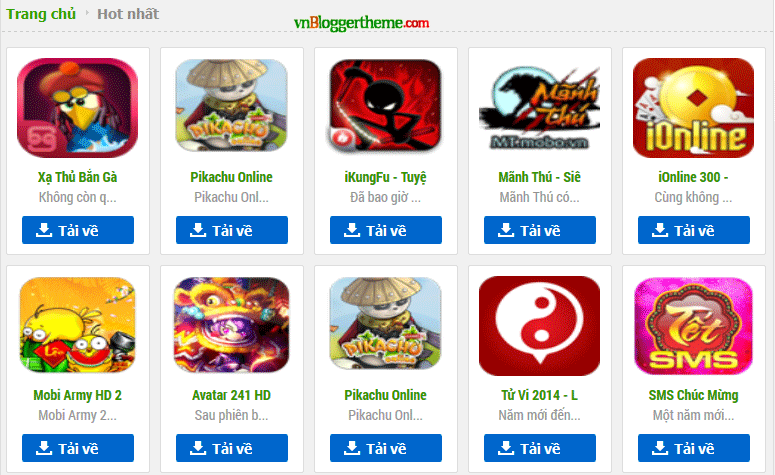Open the Mobi Army HD 2 icon

click(x=78, y=324)
